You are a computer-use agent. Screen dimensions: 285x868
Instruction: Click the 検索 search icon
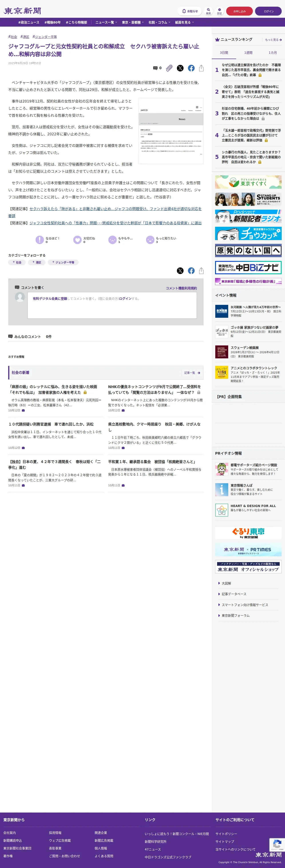coord(208,11)
